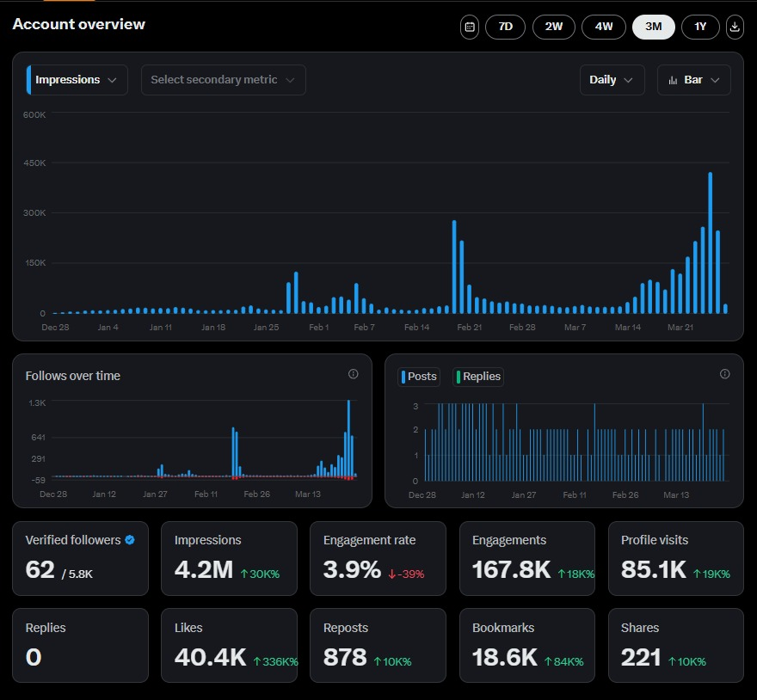Toggle the Posts series filter

click(419, 377)
